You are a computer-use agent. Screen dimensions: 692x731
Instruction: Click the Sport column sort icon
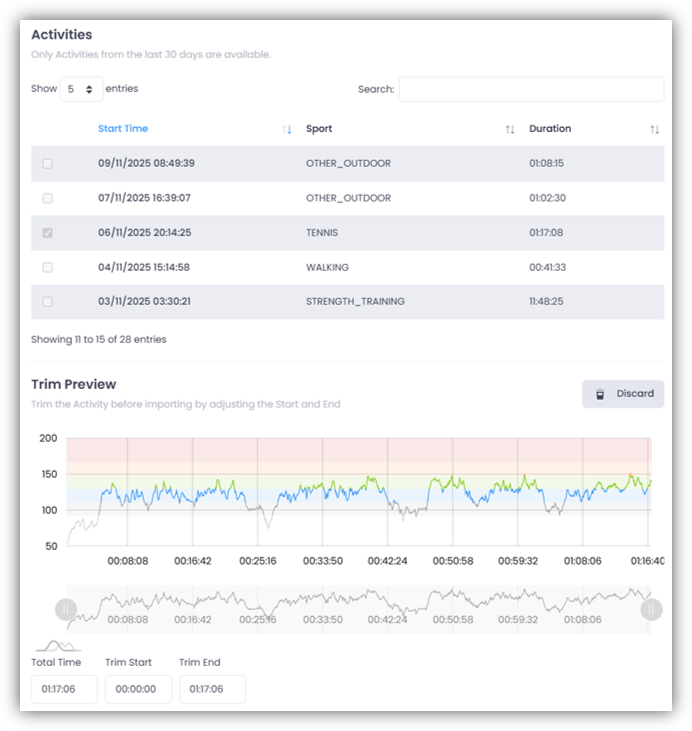(510, 129)
